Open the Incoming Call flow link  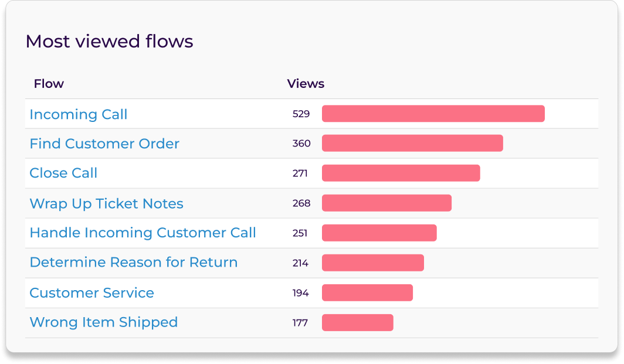[x=78, y=114]
